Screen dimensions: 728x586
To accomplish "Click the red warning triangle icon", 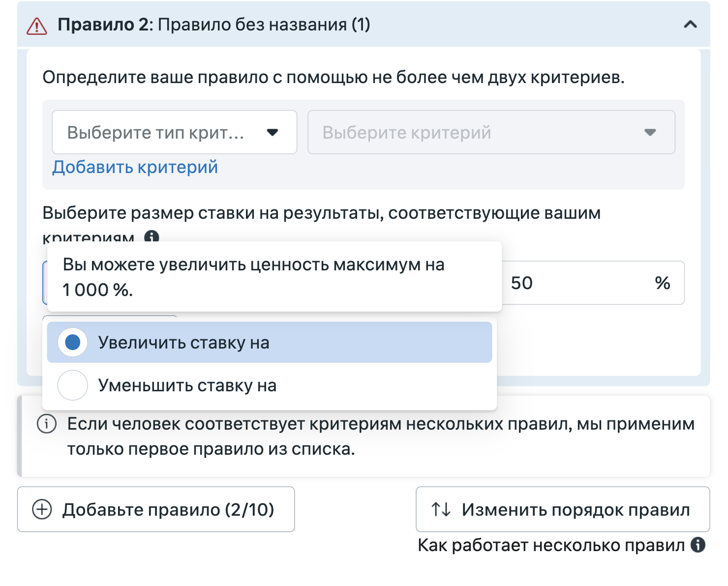I will point(37,26).
